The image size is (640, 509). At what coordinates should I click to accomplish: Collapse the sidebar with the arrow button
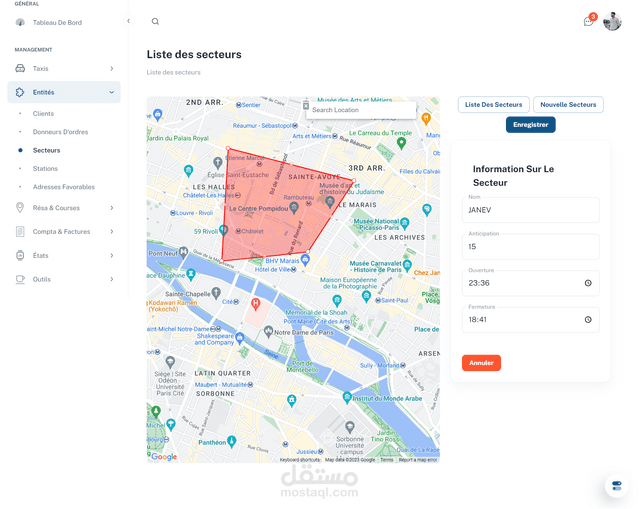pyautogui.click(x=129, y=21)
